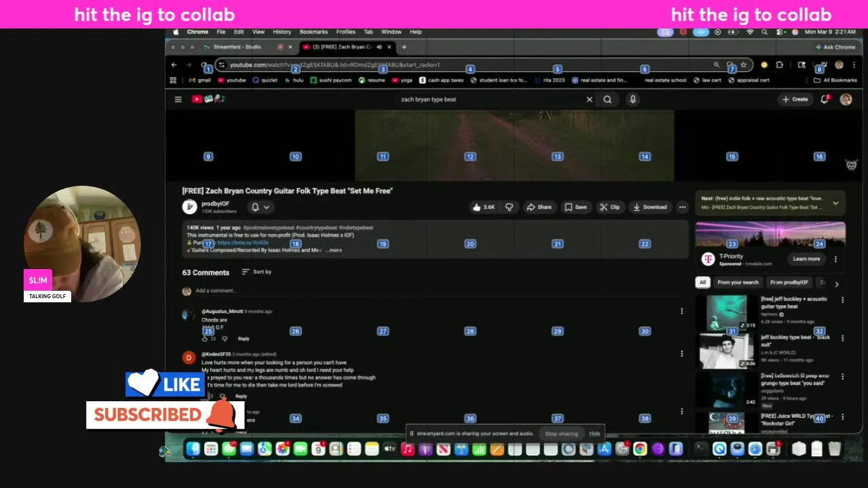Go back in Chrome
868x488 pixels.
click(174, 65)
